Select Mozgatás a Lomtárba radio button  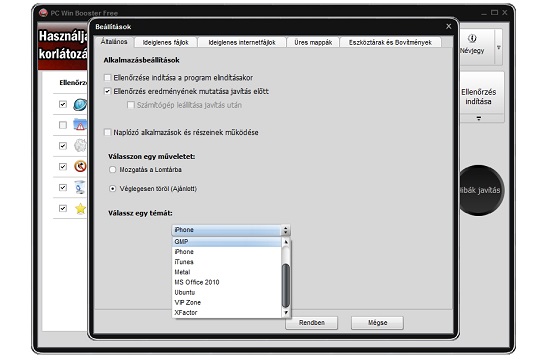(x=112, y=170)
